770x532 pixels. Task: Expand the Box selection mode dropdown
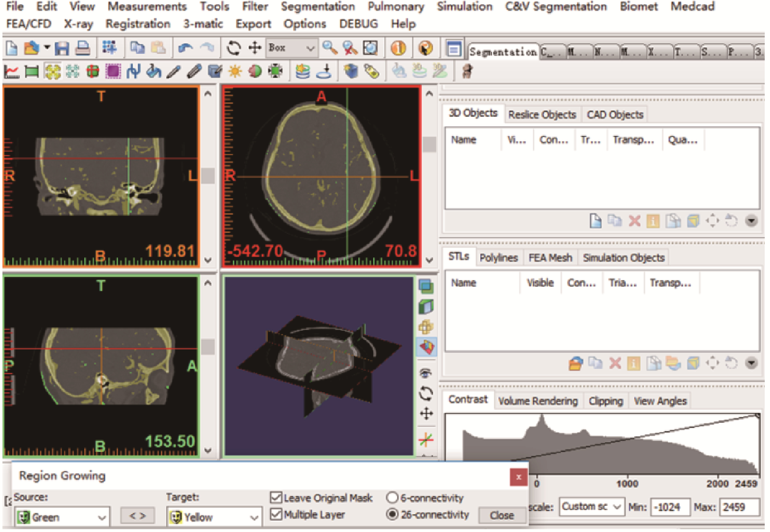(x=310, y=48)
